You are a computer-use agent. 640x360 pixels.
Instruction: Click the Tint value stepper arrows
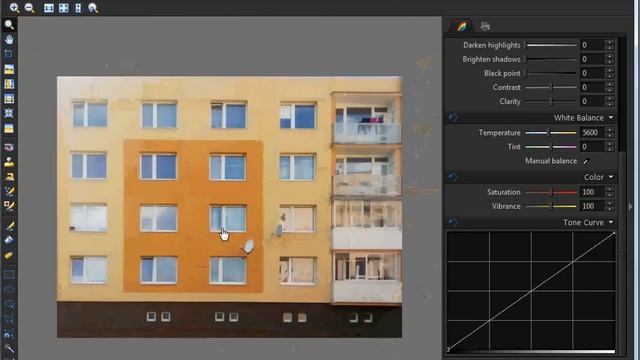610,147
